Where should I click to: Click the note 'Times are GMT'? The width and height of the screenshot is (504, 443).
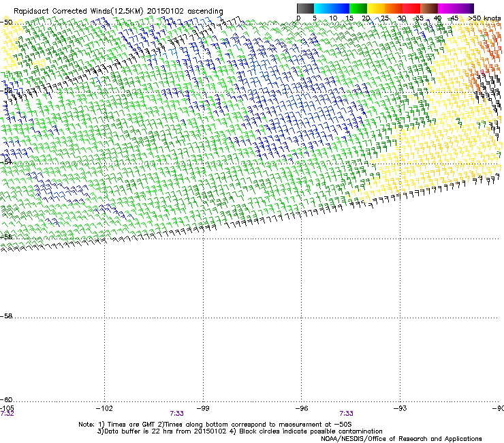(130, 425)
